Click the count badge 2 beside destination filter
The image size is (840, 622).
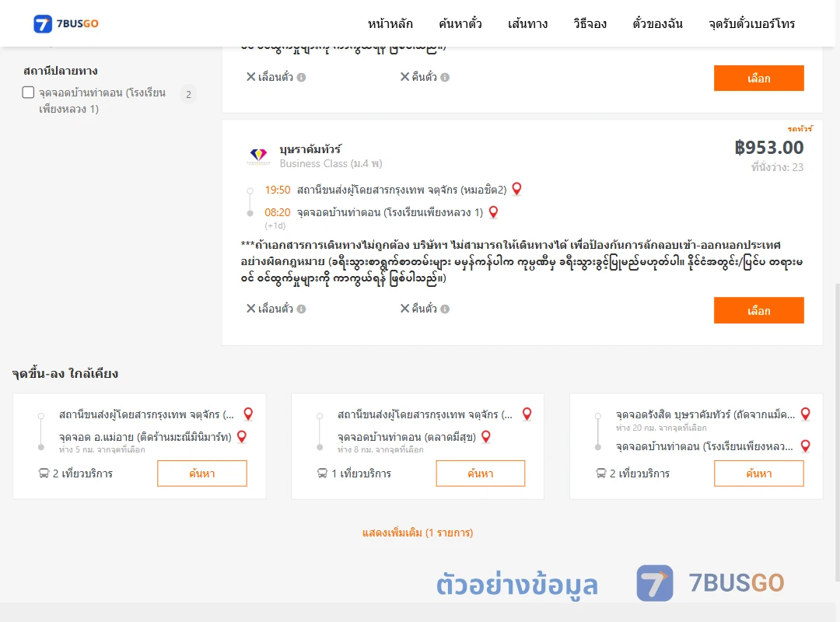tap(188, 94)
